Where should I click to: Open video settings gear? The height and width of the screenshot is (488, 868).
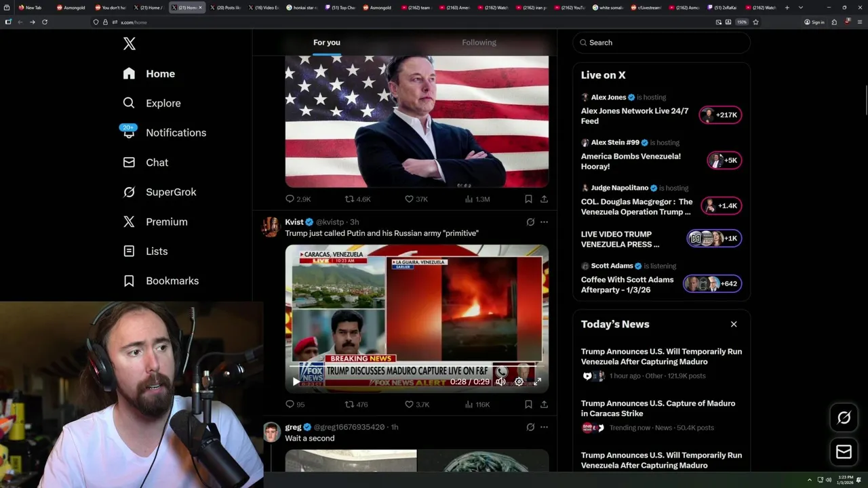[x=519, y=382]
